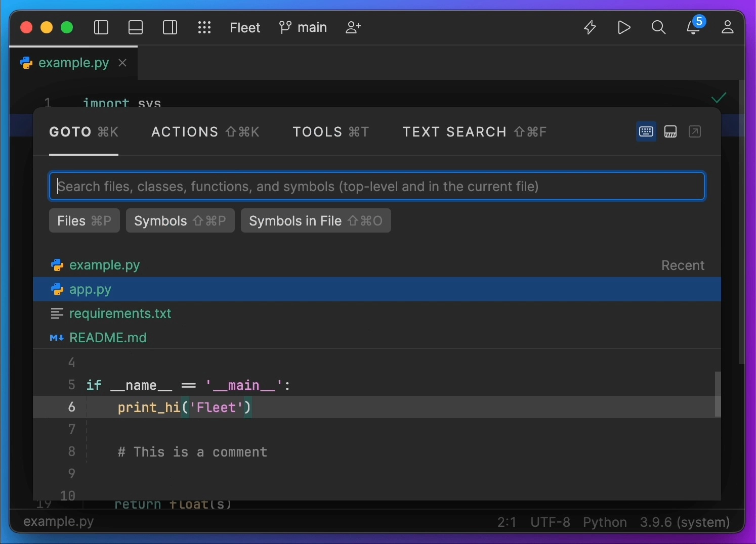Viewport: 756px width, 544px height.
Task: Click the if __name__ line in preview
Action: coord(188,385)
